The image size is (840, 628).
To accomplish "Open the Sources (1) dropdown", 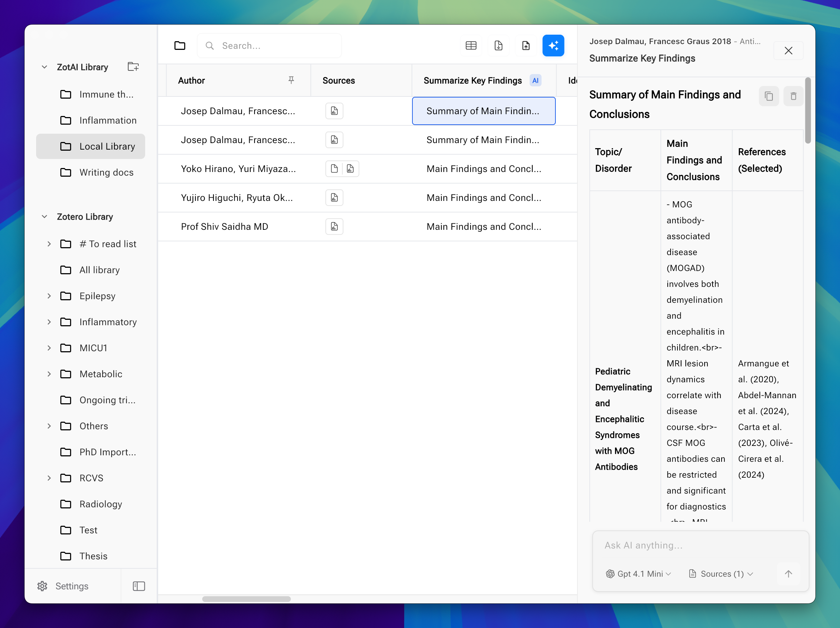I will click(x=720, y=574).
